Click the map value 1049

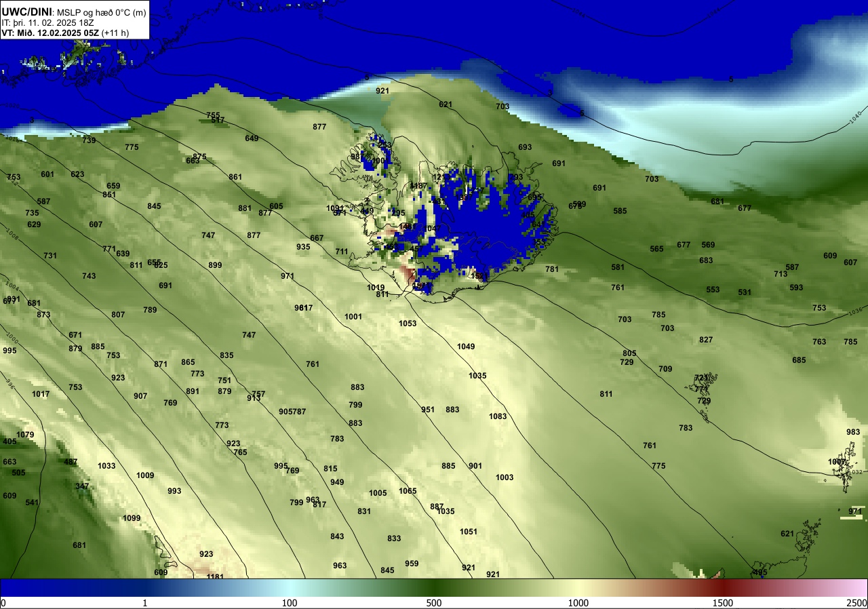point(466,347)
